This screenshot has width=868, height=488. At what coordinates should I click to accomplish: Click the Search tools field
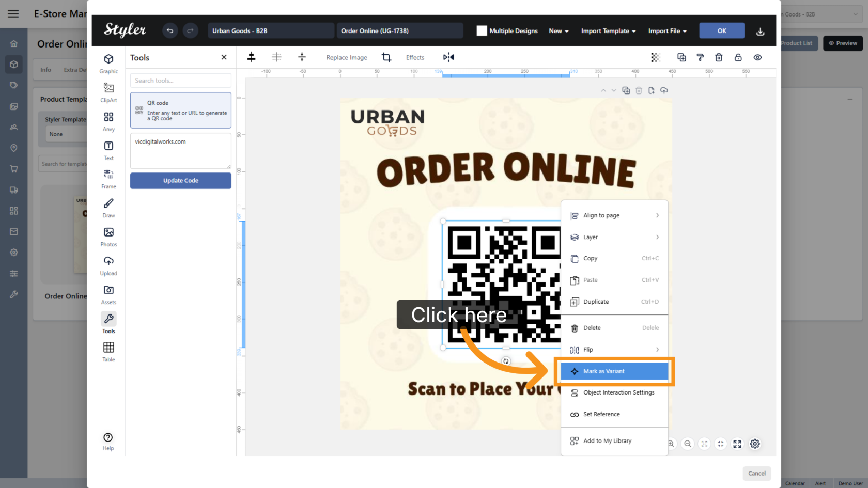(x=181, y=81)
